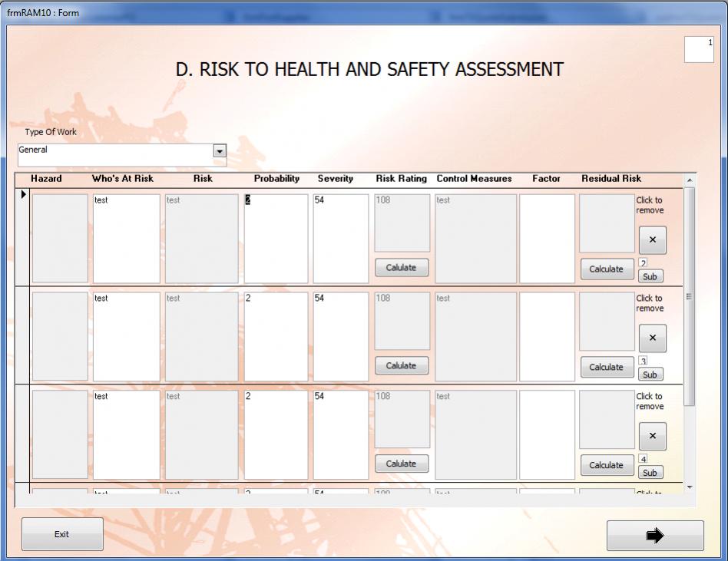Click the Hazard column header
The width and height of the screenshot is (728, 561).
tap(46, 179)
